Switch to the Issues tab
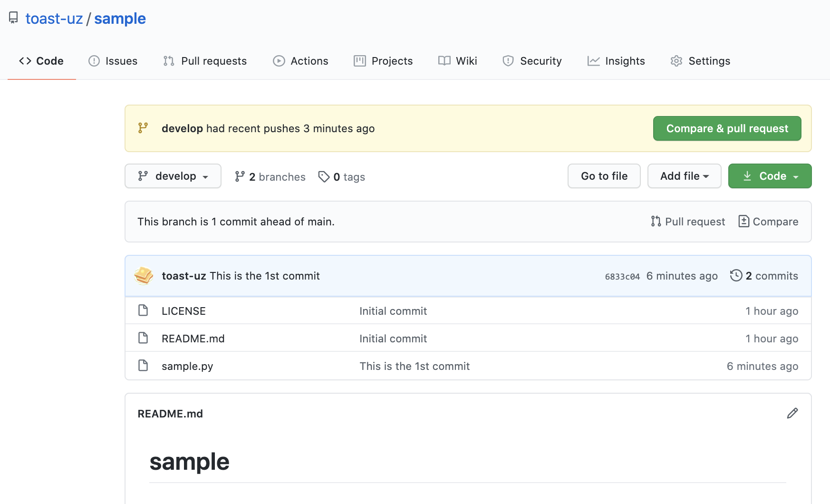Viewport: 830px width, 504px height. coord(113,61)
